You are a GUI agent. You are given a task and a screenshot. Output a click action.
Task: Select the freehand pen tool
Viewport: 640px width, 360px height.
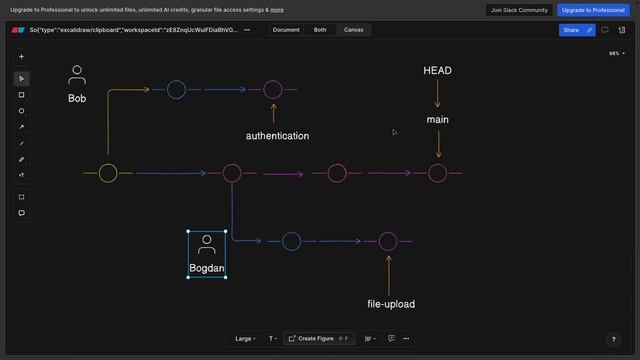pos(21,159)
